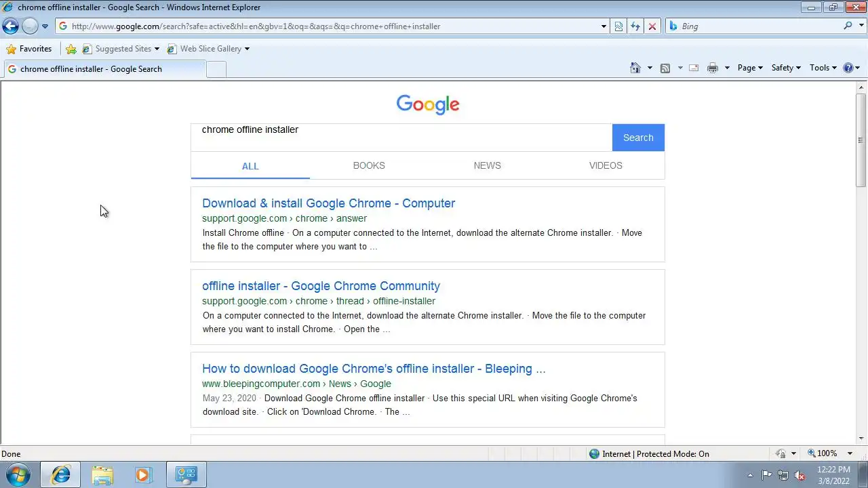Open the Favorites star button
The width and height of the screenshot is (868, 488).
[x=29, y=49]
